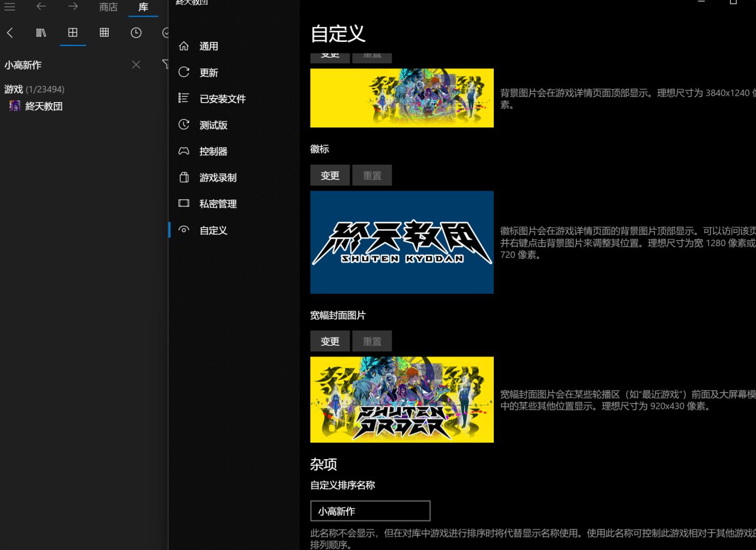Open the collections bookshelf icon
Viewport: 756px width, 550px height.
coord(41,33)
